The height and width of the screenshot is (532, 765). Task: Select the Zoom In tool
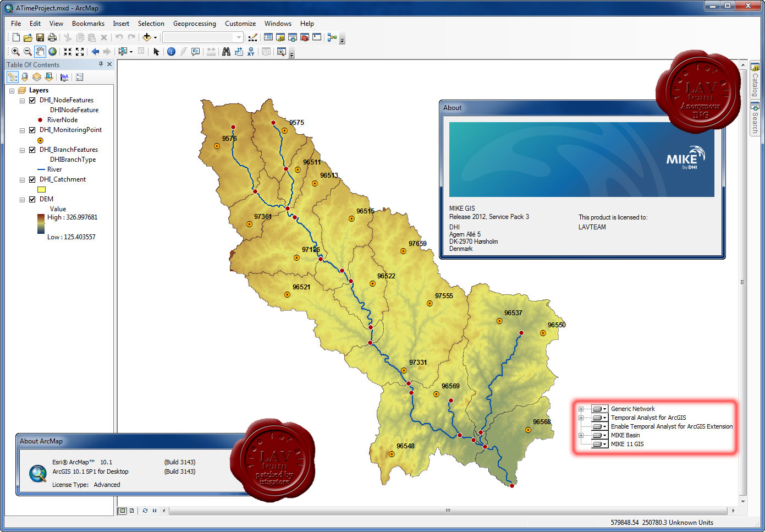(15, 52)
